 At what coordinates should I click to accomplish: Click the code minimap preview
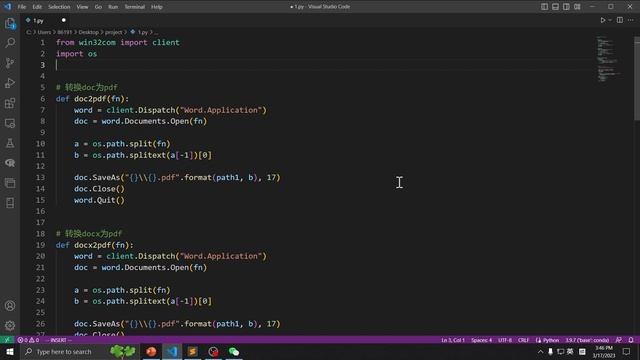pos(610,59)
